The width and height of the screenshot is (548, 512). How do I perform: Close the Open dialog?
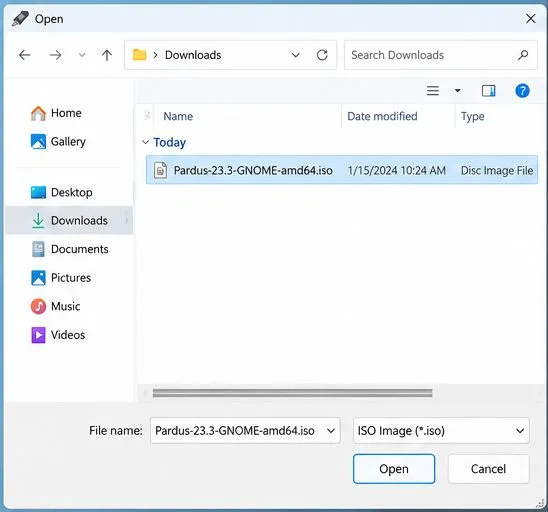point(531,19)
